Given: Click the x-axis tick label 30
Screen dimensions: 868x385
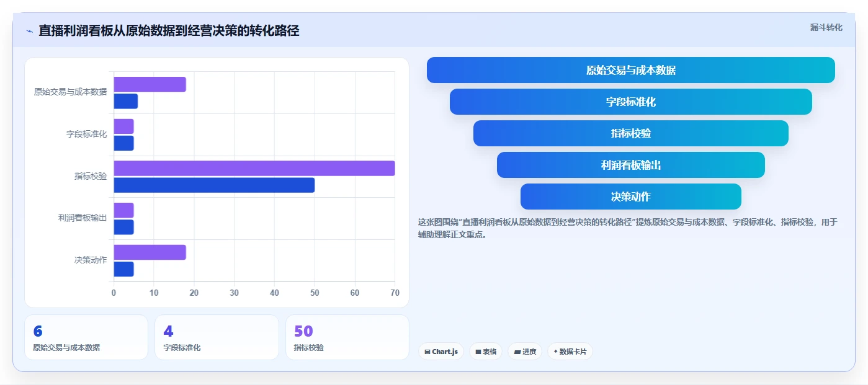Looking at the screenshot, I should pos(235,293).
